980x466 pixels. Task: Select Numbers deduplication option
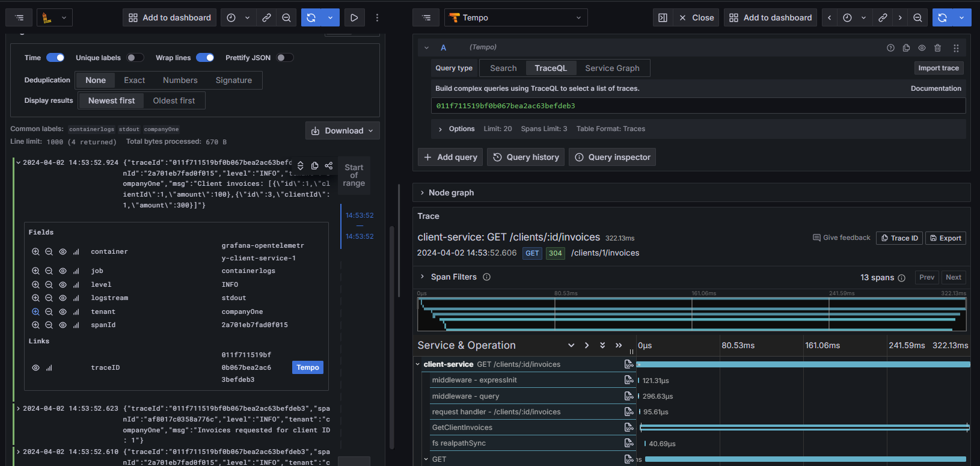(180, 80)
